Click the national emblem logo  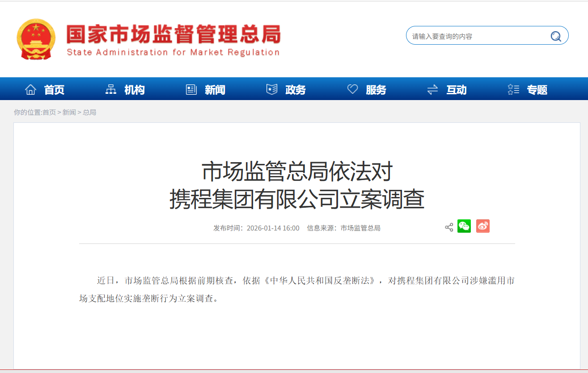point(36,39)
